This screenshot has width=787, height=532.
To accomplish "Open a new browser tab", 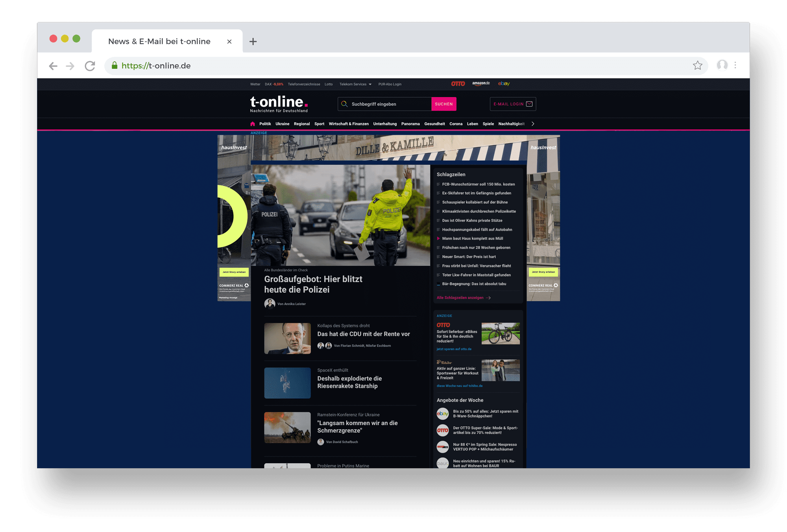I will coord(253,42).
